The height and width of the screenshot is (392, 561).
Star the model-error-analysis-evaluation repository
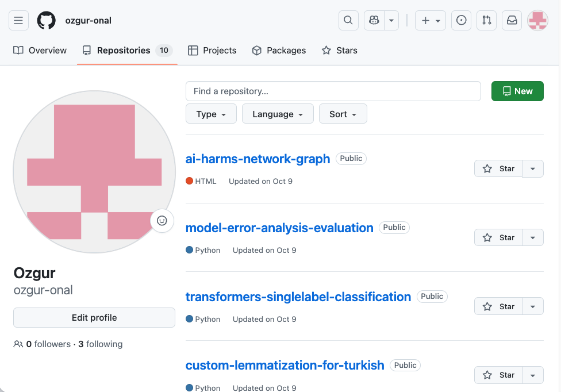point(498,237)
